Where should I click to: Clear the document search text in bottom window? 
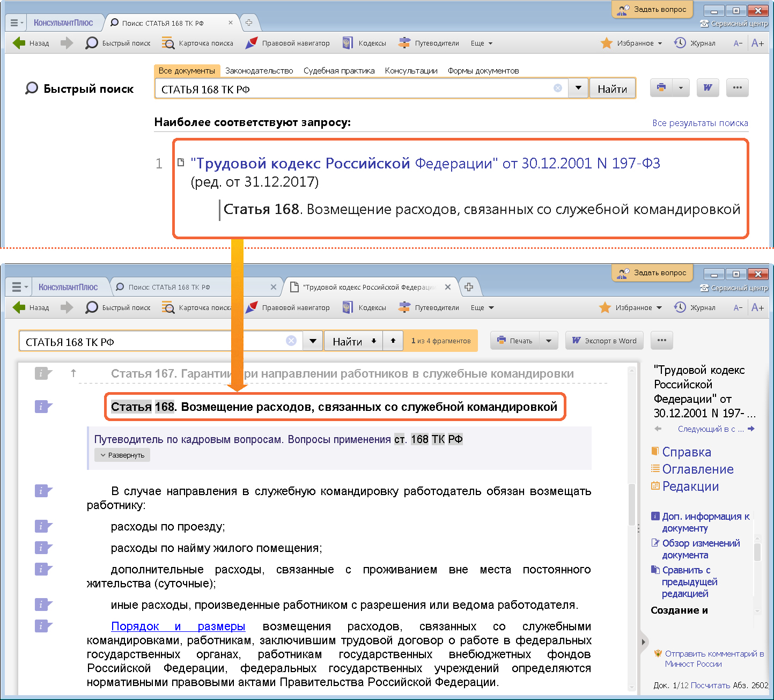pos(291,341)
